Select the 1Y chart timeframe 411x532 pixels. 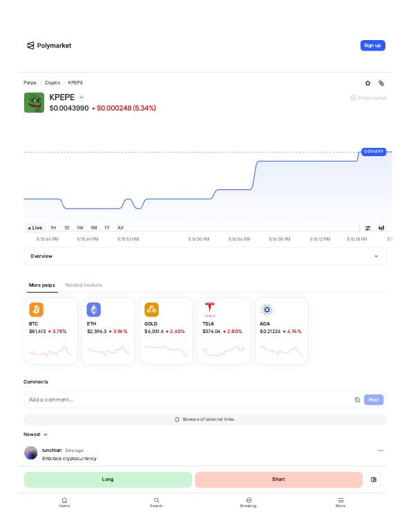point(107,228)
